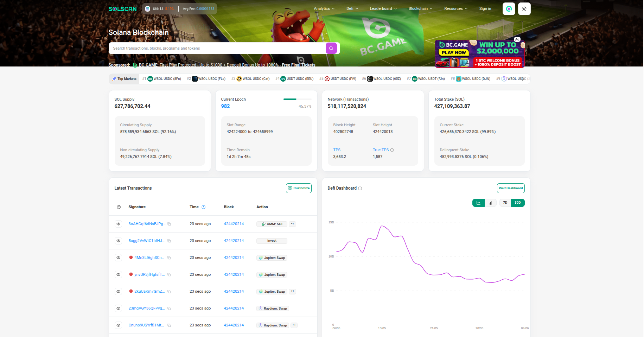
Task: Click Raydium: Swap tag on 23mgVGY36QFPyg row
Action: pyautogui.click(x=273, y=309)
